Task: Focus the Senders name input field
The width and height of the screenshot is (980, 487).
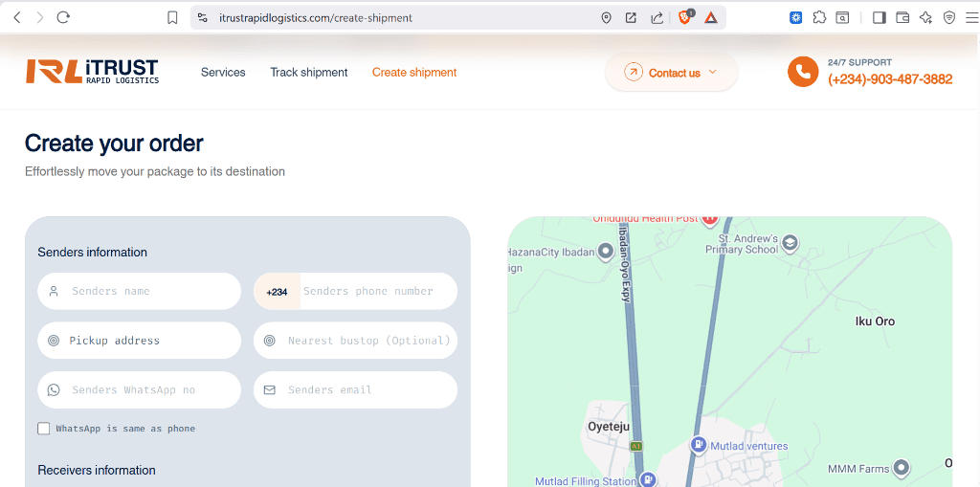Action: [148, 292]
